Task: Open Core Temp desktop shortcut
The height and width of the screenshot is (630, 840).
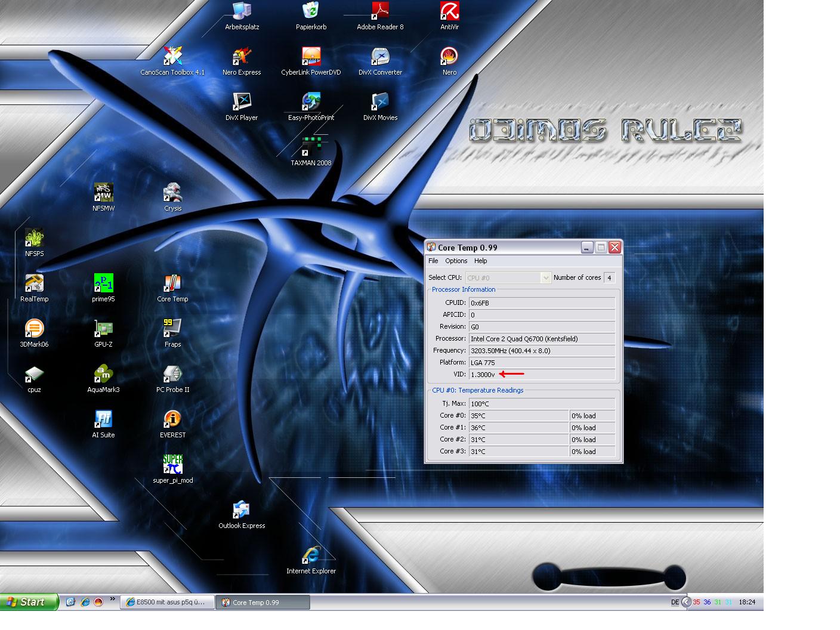Action: 172,288
